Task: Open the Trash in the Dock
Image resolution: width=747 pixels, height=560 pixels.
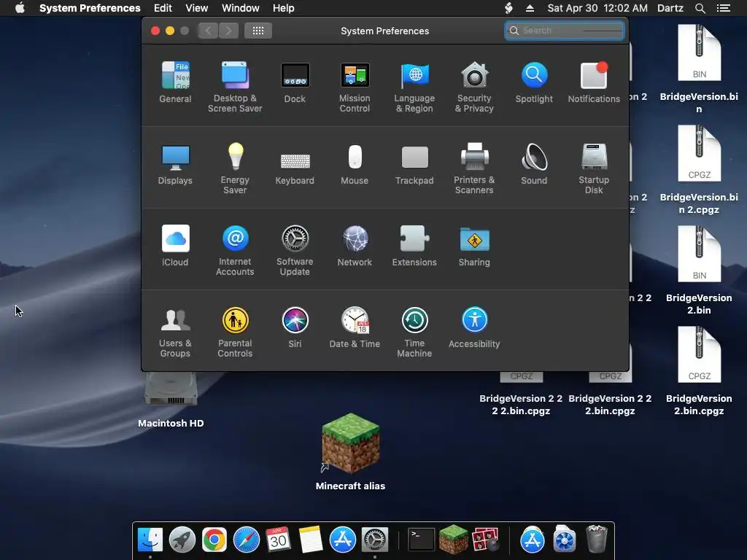Action: click(x=597, y=539)
